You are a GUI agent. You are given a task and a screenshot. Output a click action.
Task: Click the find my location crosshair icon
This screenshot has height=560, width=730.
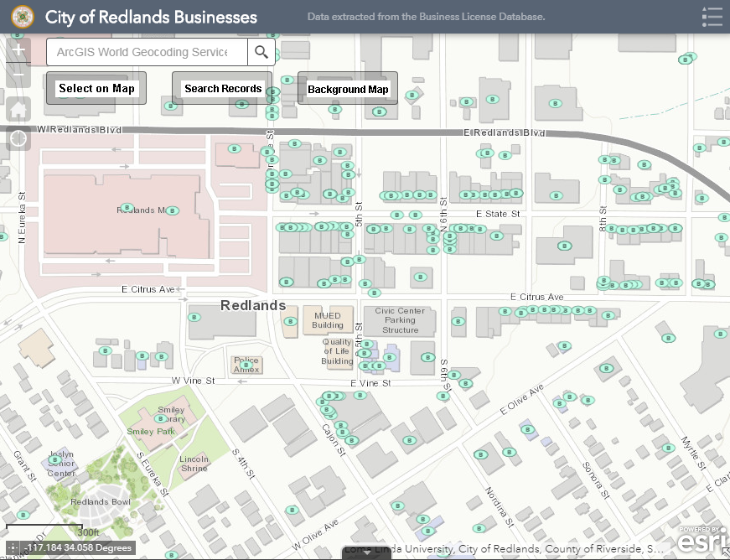17,138
